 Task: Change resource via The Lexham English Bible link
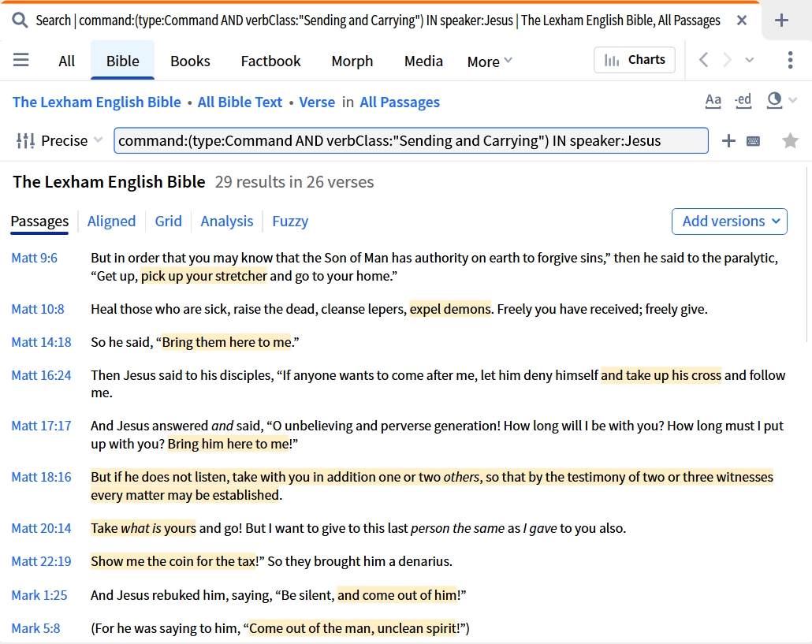pyautogui.click(x=97, y=102)
